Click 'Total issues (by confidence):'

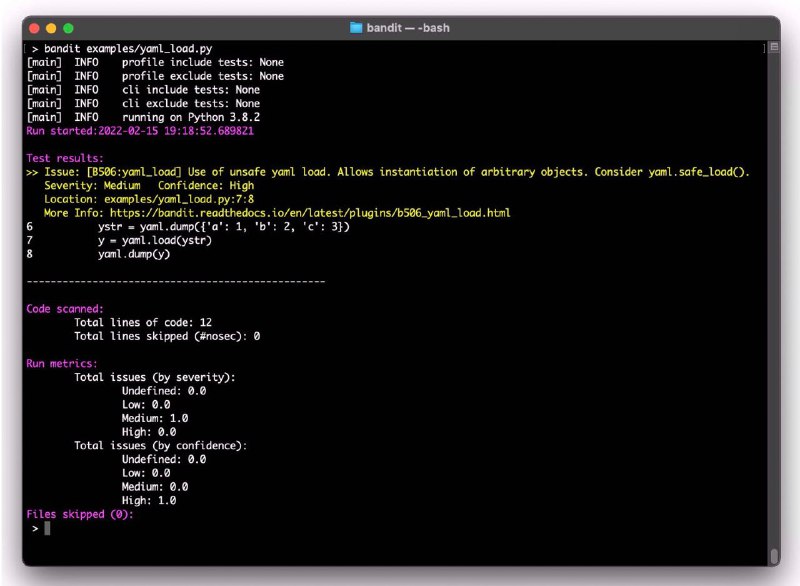point(161,446)
